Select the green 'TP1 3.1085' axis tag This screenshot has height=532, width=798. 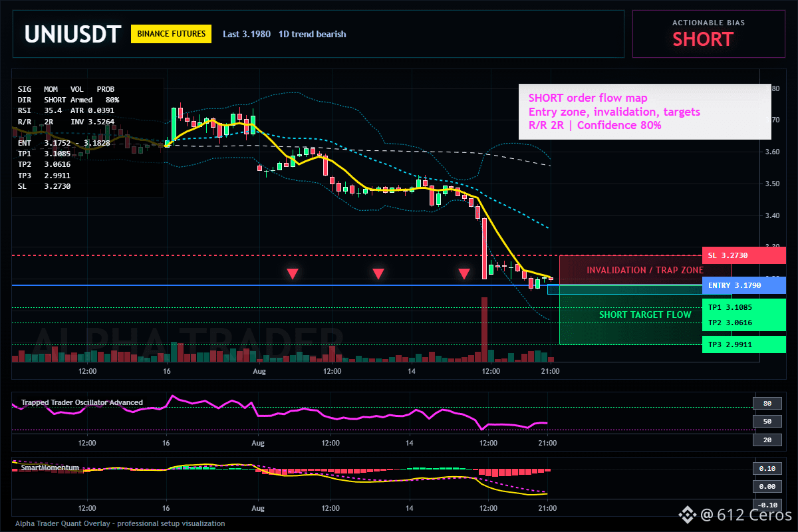[744, 307]
